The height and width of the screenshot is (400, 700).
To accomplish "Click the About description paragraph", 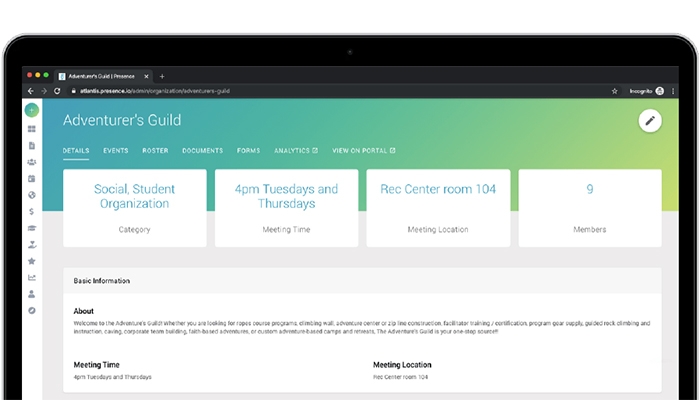I will point(362,327).
